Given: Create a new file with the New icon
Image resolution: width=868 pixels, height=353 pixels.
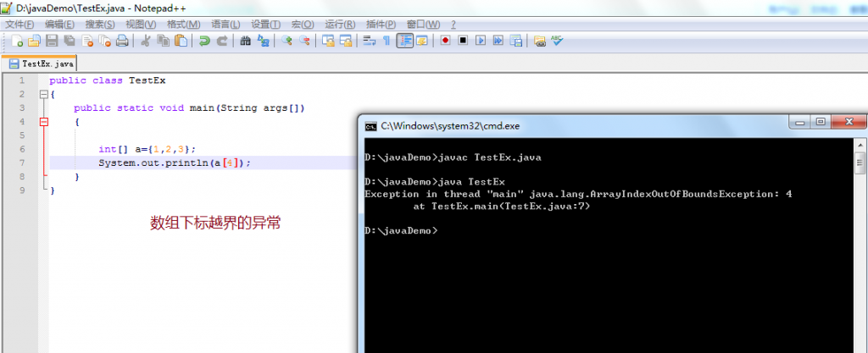Looking at the screenshot, I should pos(17,41).
